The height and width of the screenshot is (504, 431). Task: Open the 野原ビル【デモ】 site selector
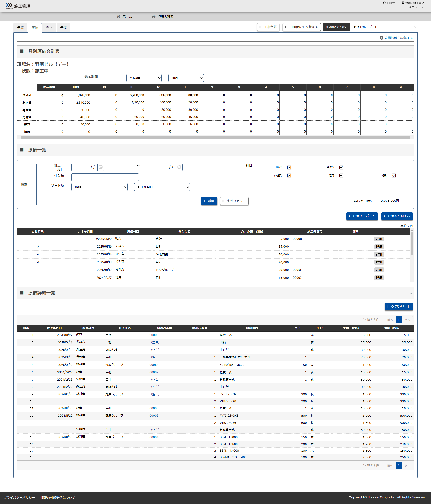383,27
